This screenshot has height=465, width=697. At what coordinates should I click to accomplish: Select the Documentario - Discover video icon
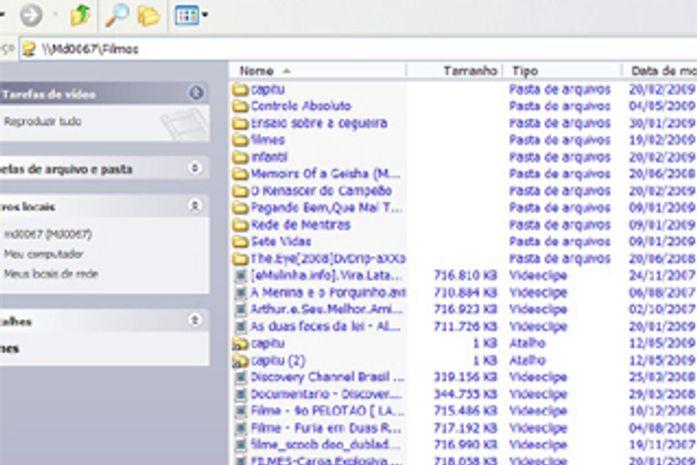pyautogui.click(x=240, y=394)
